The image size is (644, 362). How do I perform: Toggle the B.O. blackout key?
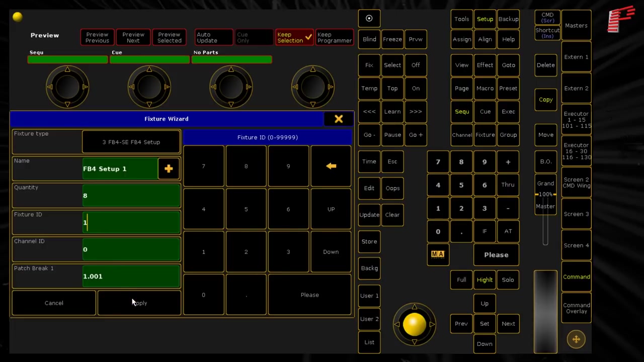point(545,161)
